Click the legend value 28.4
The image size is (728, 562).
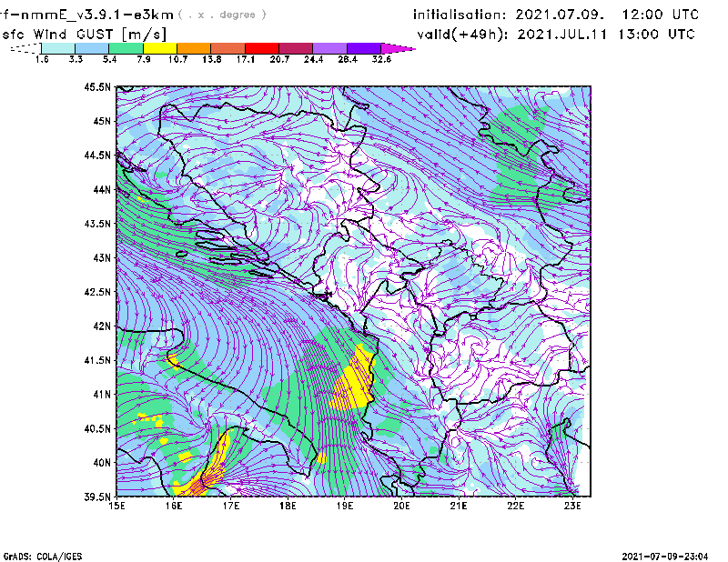pos(348,59)
